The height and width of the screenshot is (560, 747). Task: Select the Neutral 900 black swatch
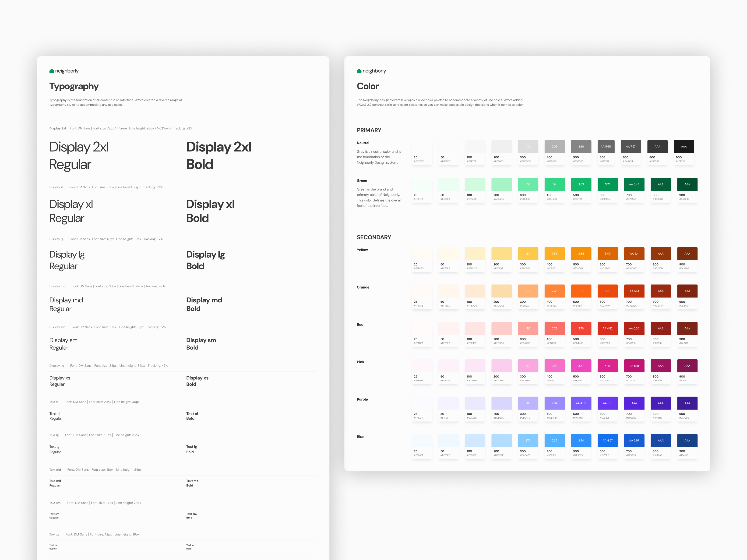point(684,147)
